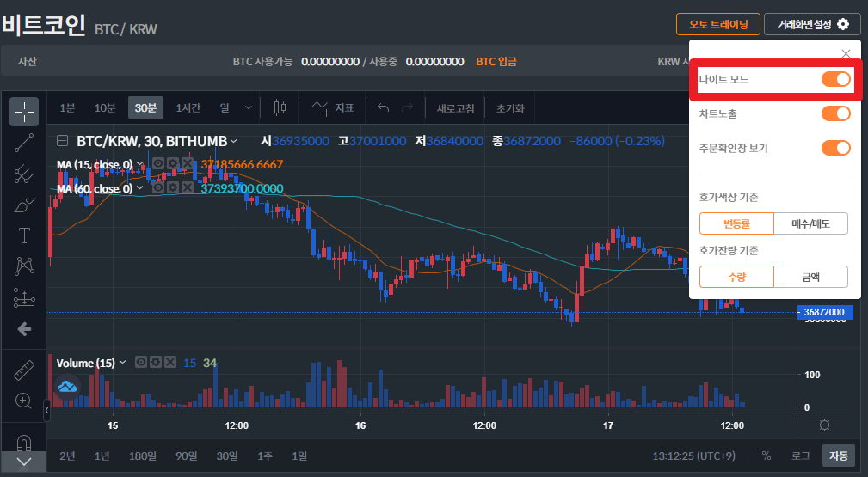The height and width of the screenshot is (477, 868).
Task: Hide the MA (60, close, 0) indicator
Action: click(x=158, y=187)
